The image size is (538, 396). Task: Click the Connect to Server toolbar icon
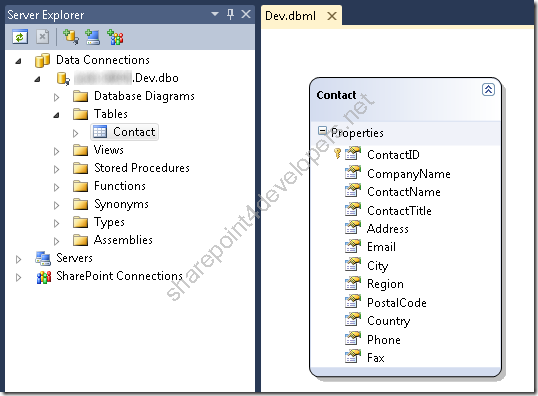tap(93, 37)
